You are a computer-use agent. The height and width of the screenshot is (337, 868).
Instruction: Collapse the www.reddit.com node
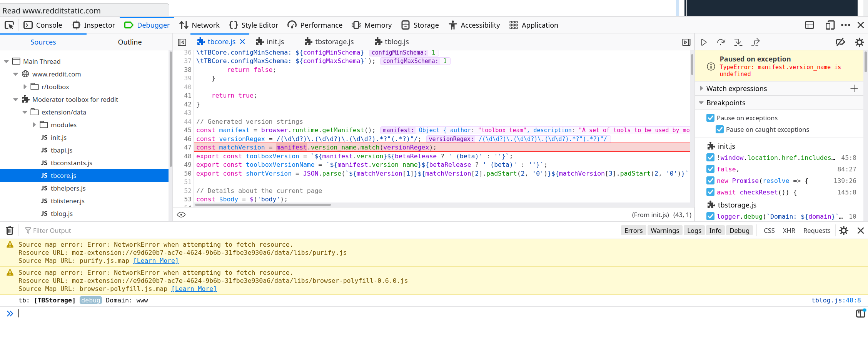coord(15,74)
